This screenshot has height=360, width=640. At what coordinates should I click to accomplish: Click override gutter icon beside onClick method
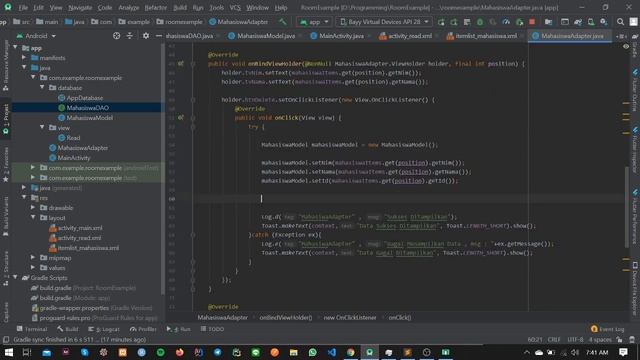180,118
